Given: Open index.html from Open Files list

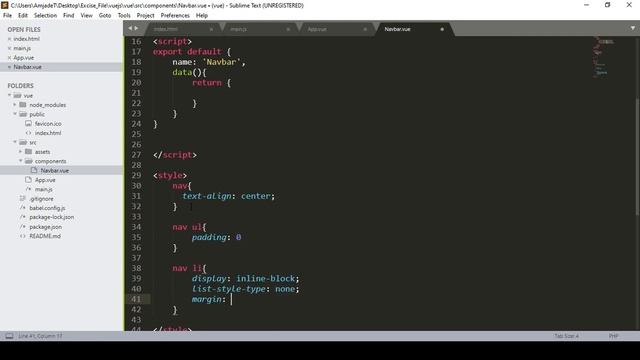Looking at the screenshot, I should click(x=27, y=39).
